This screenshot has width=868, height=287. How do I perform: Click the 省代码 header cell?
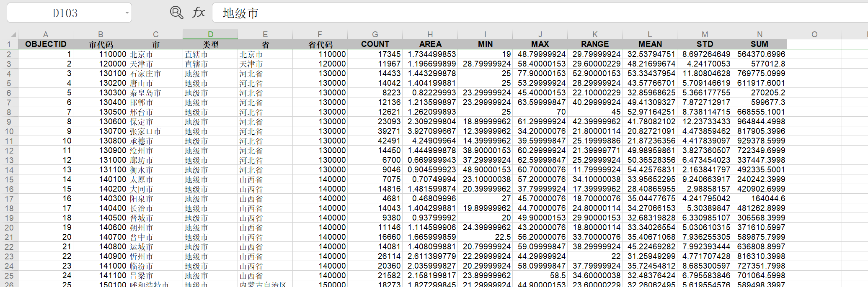(320, 44)
